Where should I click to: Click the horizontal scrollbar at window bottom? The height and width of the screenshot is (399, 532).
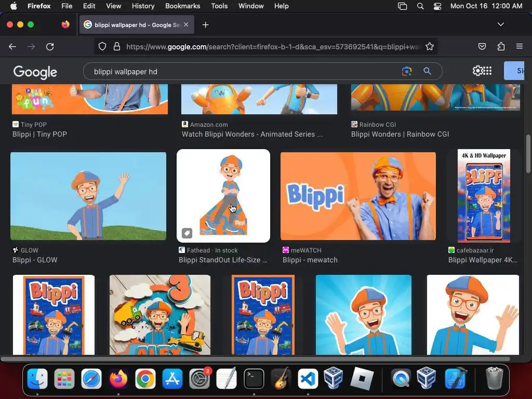point(255,359)
